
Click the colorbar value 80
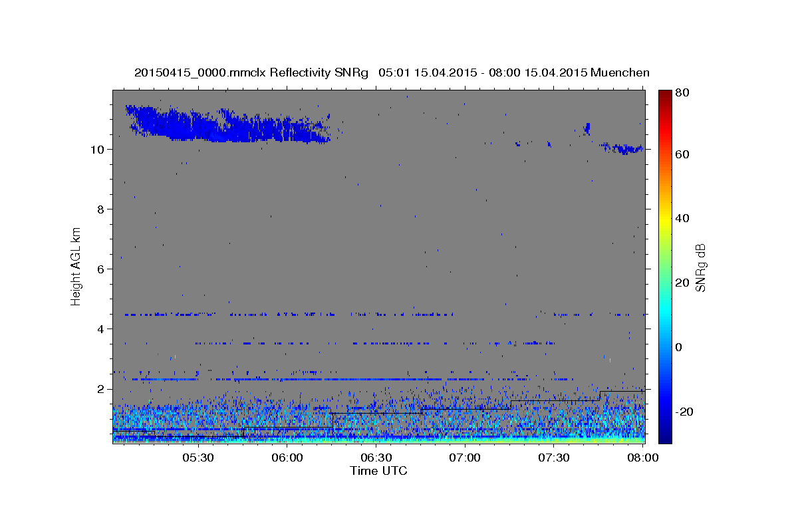point(683,94)
